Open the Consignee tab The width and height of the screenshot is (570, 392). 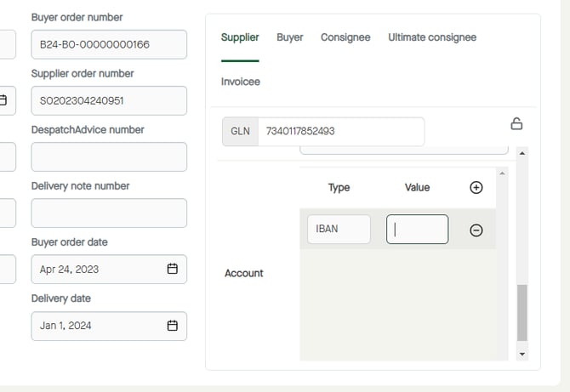point(345,37)
